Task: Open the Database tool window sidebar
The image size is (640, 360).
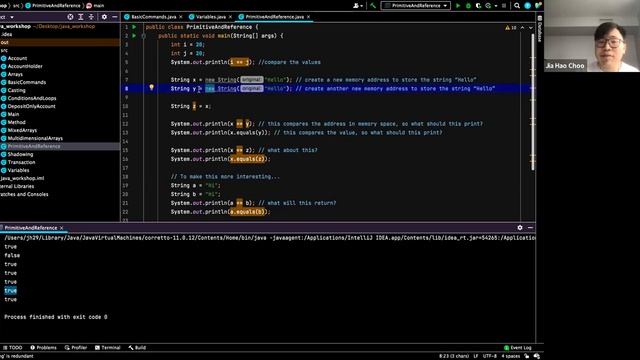Action: (540, 29)
